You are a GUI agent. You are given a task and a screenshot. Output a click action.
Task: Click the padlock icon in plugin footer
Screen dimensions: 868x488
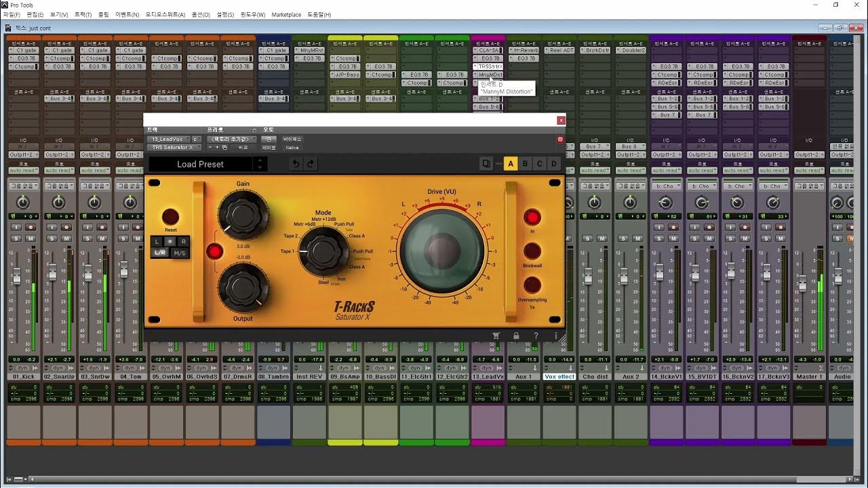coord(516,335)
